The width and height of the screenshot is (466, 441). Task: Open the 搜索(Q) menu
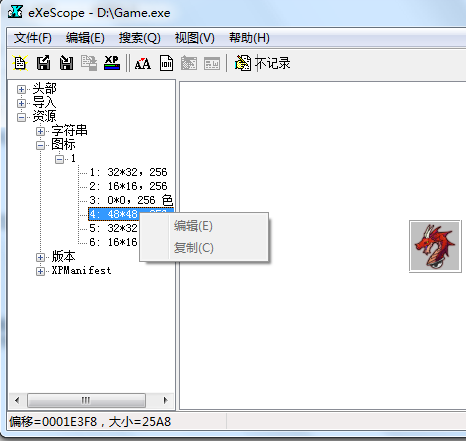pyautogui.click(x=140, y=38)
